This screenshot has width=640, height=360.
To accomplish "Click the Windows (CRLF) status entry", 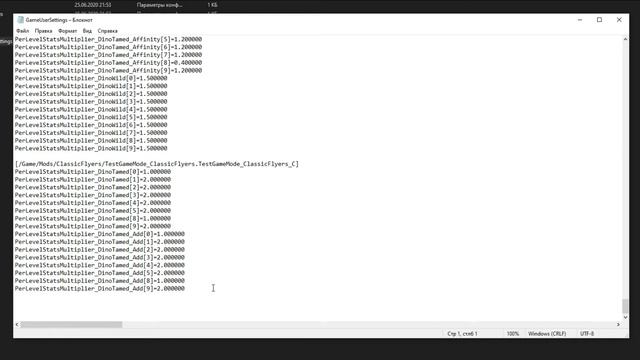I will [547, 334].
